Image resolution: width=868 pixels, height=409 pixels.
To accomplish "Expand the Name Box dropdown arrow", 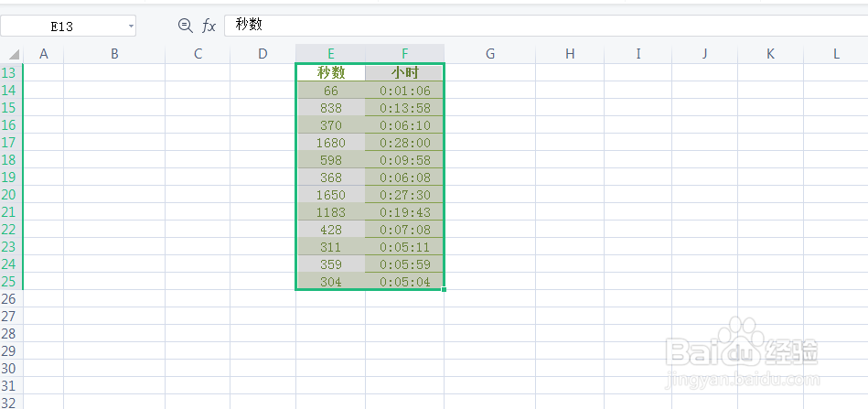I will [x=131, y=26].
